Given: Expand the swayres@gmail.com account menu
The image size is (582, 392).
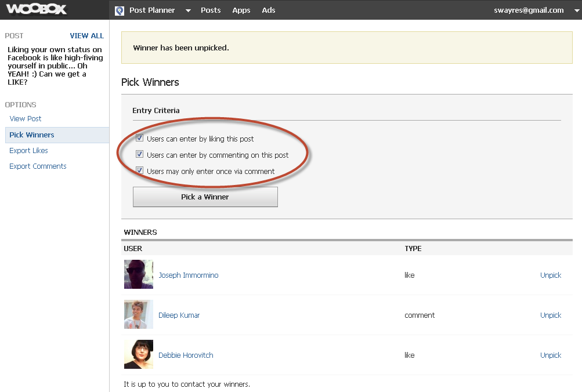Looking at the screenshot, I should point(576,10).
